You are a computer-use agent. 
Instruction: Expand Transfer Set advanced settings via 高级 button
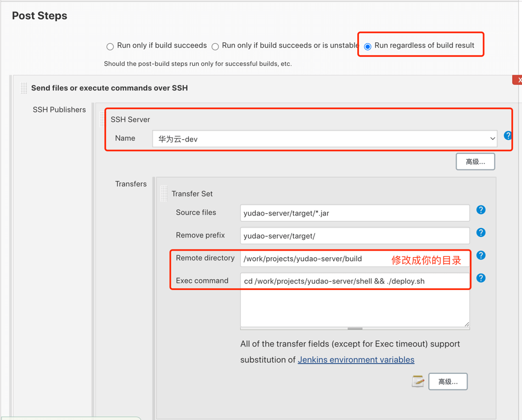pos(448,382)
